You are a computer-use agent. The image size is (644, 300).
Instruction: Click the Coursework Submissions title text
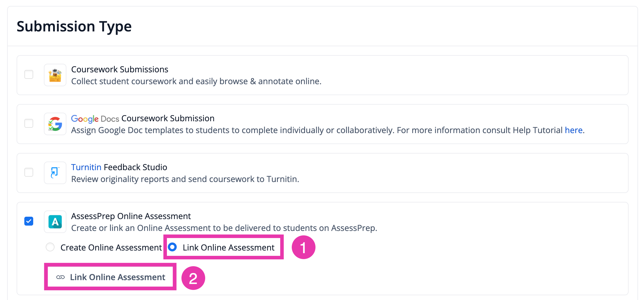coord(119,69)
